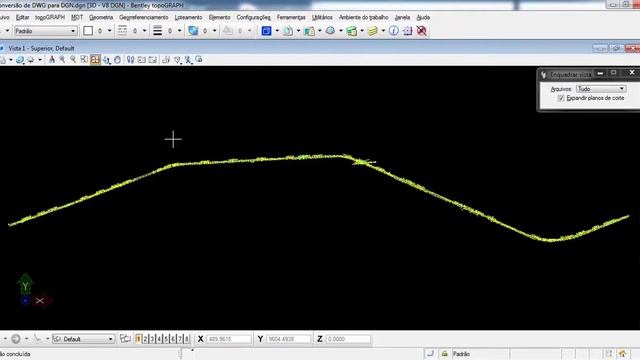Click the Y coordinate input field
Screen dimensions: 640x360
click(x=288, y=339)
